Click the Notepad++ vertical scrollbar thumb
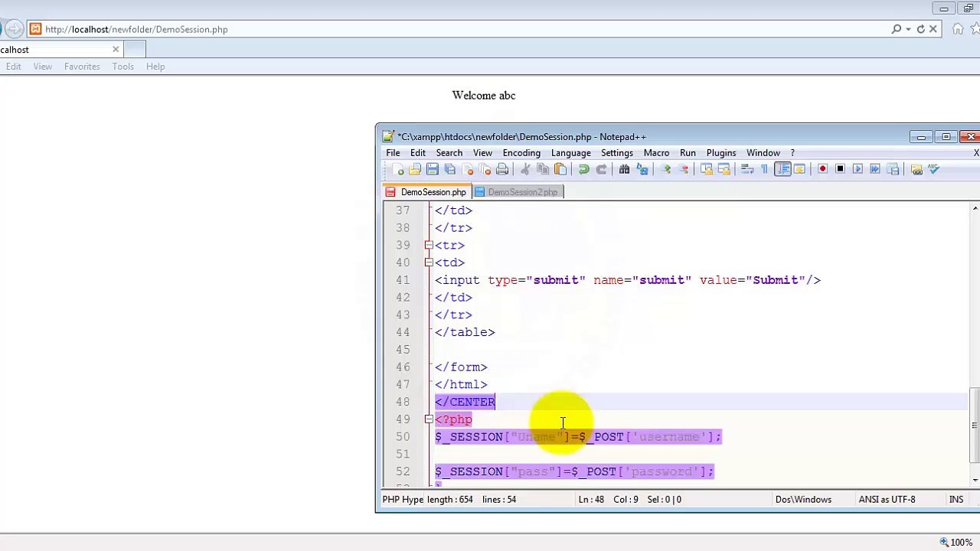The image size is (980, 551). tap(975, 425)
